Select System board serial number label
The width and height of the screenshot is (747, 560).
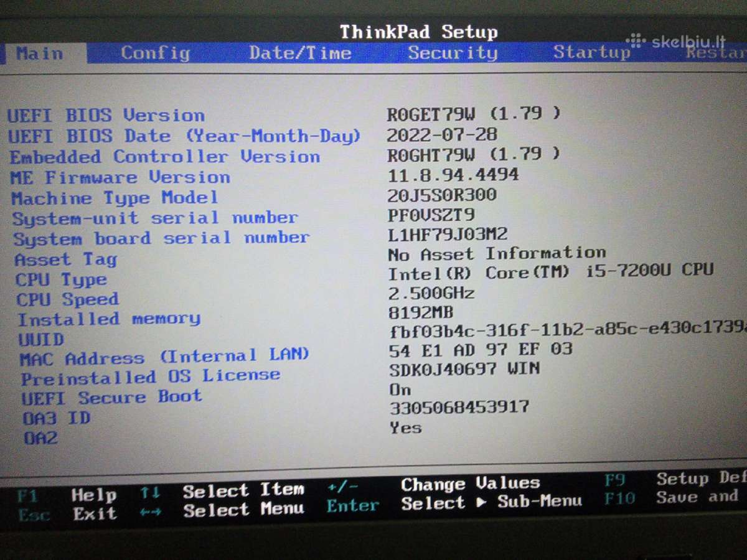coord(161,238)
